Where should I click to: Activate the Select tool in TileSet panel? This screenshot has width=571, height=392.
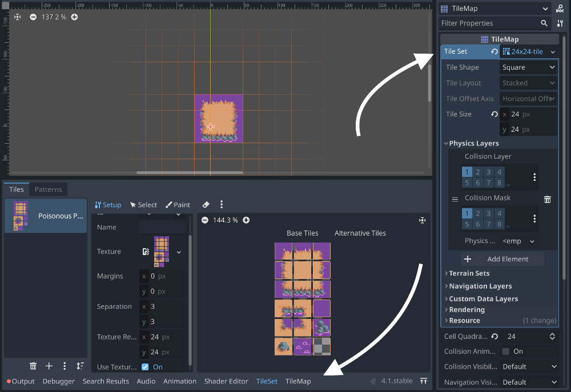click(143, 205)
